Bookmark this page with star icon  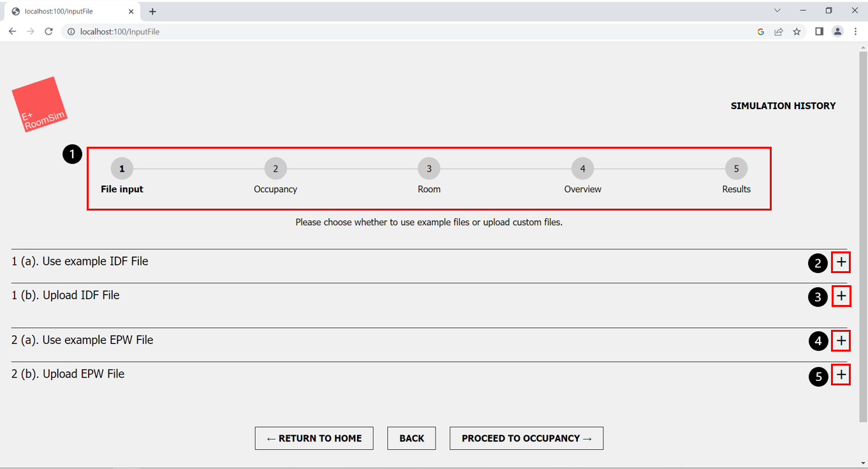797,31
